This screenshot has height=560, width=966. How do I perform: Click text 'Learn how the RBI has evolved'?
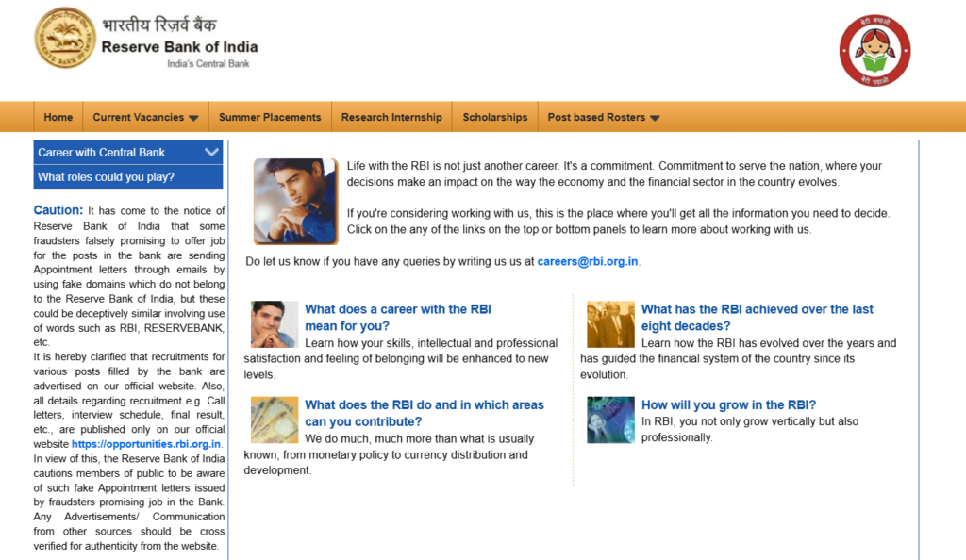[738, 359]
